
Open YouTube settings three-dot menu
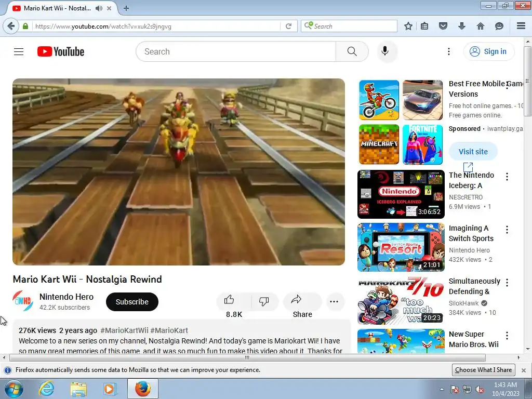click(448, 51)
